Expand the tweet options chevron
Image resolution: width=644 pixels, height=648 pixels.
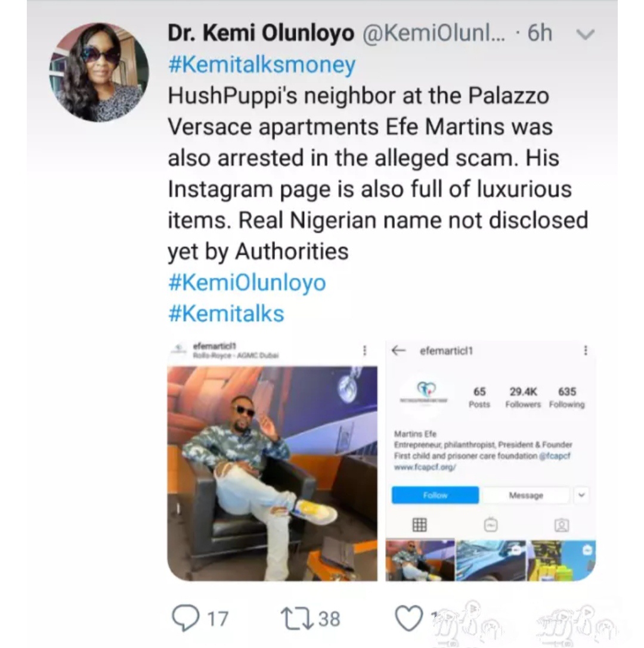tap(585, 35)
